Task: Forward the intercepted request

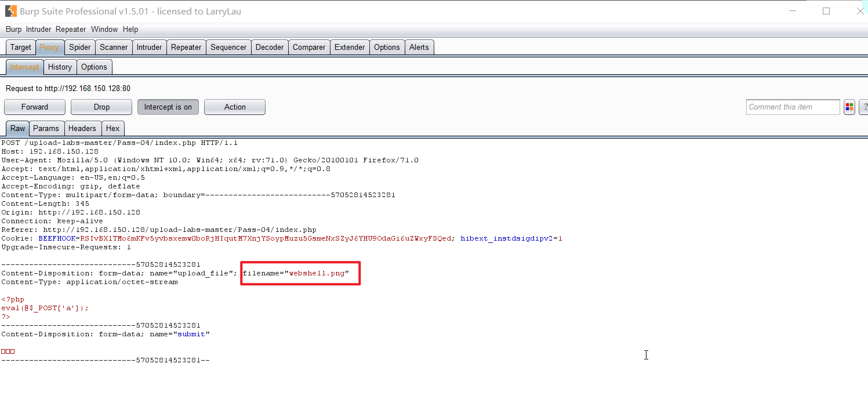Action: pos(35,107)
